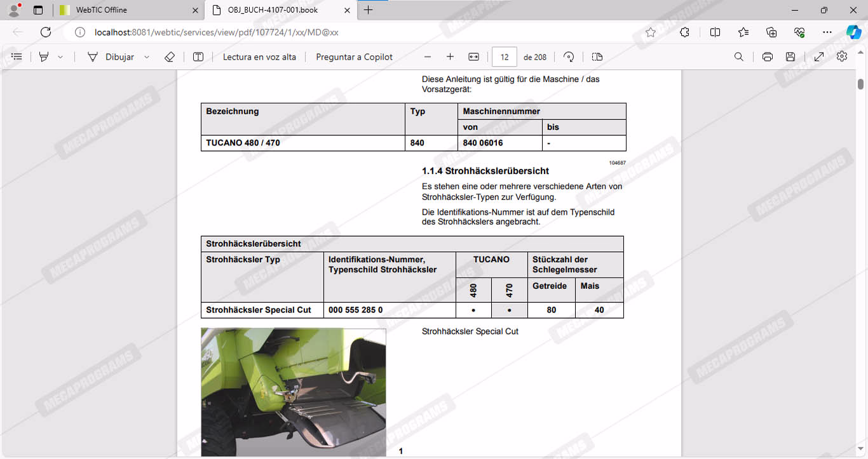Select the eraser tool
The height and width of the screenshot is (459, 868).
coord(169,57)
